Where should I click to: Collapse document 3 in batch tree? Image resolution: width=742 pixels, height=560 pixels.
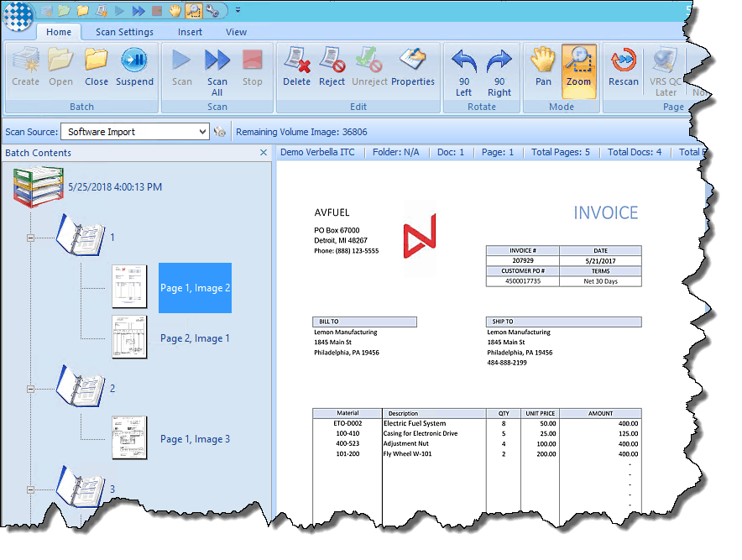(31, 490)
